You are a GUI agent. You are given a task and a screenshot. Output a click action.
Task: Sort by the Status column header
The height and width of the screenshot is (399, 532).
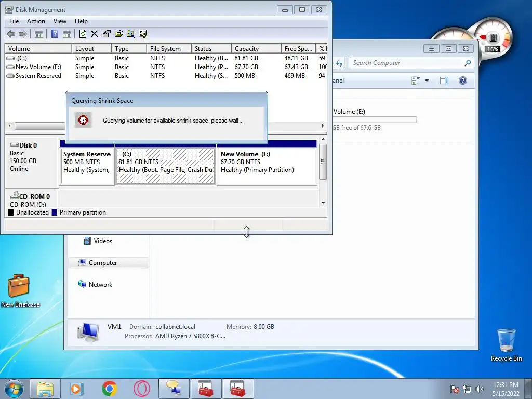click(211, 48)
